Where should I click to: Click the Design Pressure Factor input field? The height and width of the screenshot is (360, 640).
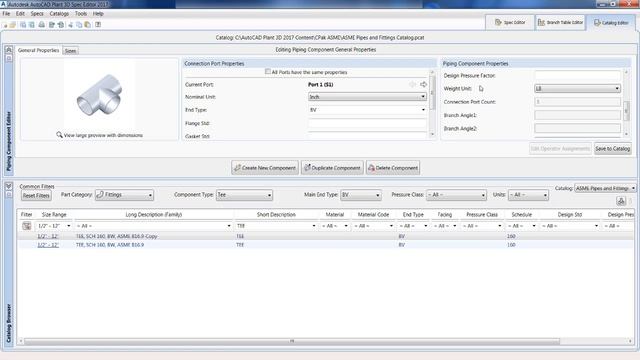point(577,76)
